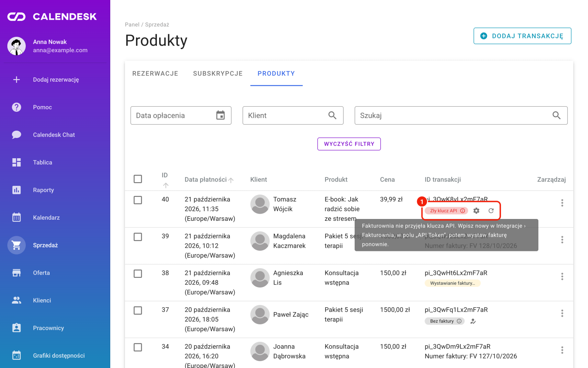588x368 pixels.
Task: Click the Calendesk logo icon
Action: [17, 17]
